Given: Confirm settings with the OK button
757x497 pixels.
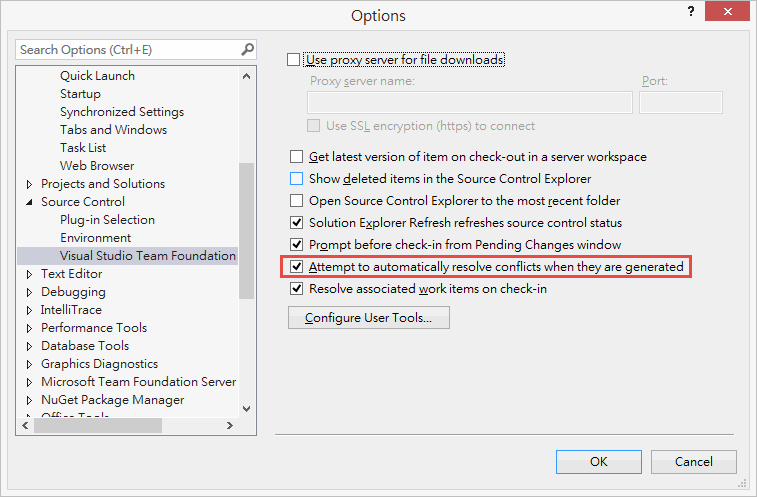Looking at the screenshot, I should [599, 462].
